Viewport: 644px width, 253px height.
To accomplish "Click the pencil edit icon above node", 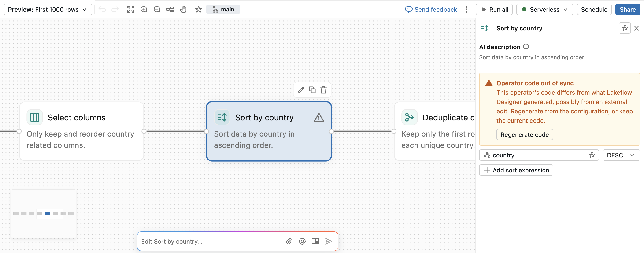I will (x=301, y=90).
